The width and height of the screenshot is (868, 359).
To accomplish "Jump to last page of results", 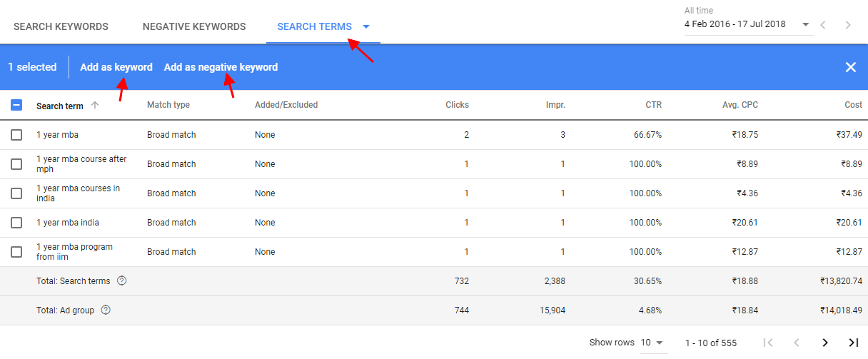I will click(853, 343).
